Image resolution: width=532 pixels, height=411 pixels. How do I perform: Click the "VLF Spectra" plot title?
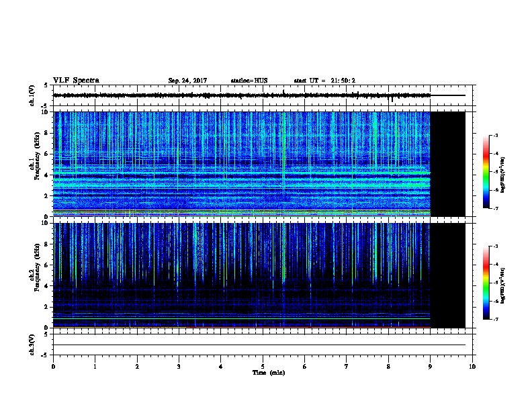(76, 81)
